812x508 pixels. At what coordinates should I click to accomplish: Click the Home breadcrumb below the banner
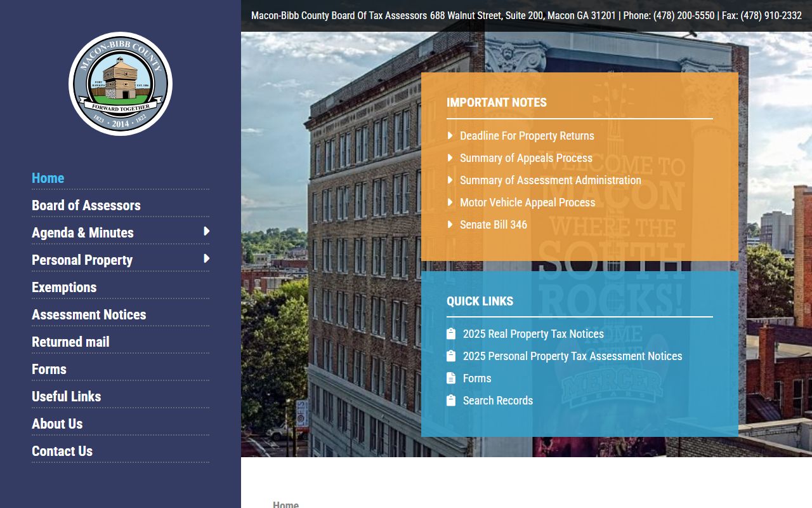click(285, 504)
